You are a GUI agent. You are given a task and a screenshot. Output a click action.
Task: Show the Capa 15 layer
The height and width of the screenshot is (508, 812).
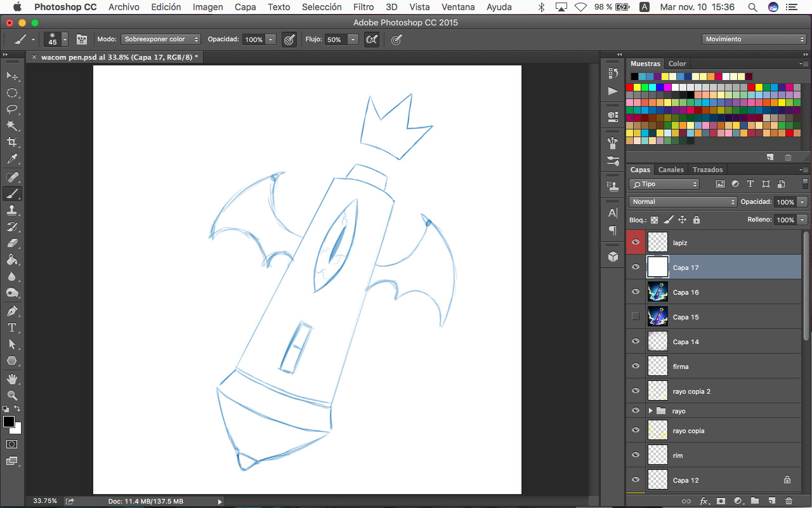636,317
